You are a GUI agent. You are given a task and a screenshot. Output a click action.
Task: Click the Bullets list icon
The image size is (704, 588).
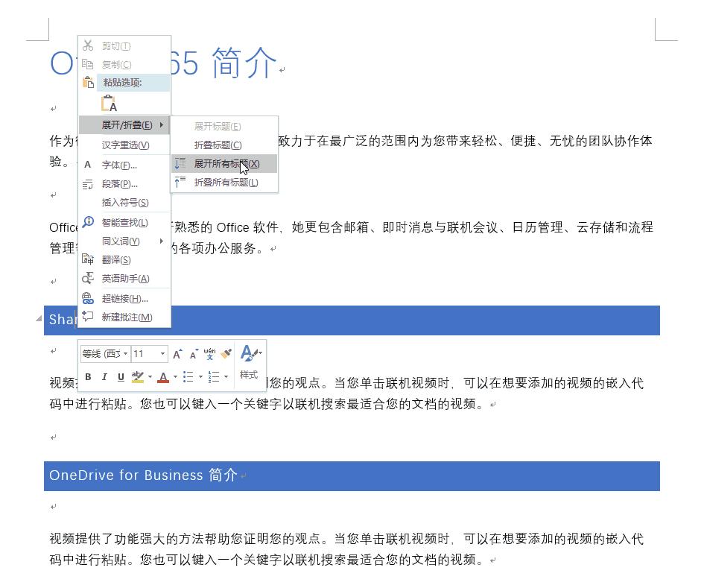click(x=188, y=376)
